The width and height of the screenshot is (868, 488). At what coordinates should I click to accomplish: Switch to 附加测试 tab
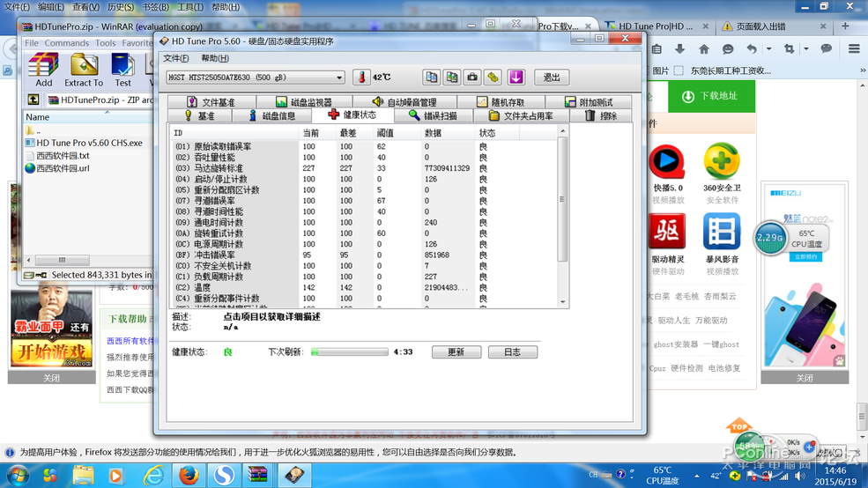pyautogui.click(x=589, y=102)
